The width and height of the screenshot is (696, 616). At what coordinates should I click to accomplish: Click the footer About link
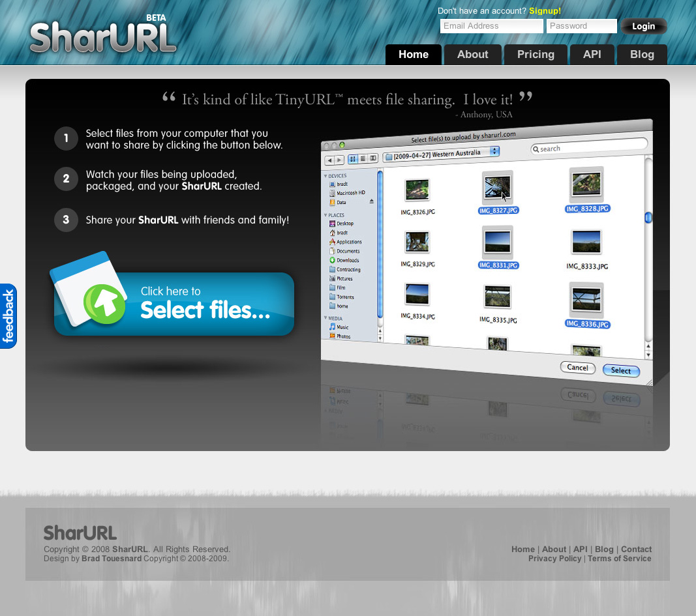point(554,549)
